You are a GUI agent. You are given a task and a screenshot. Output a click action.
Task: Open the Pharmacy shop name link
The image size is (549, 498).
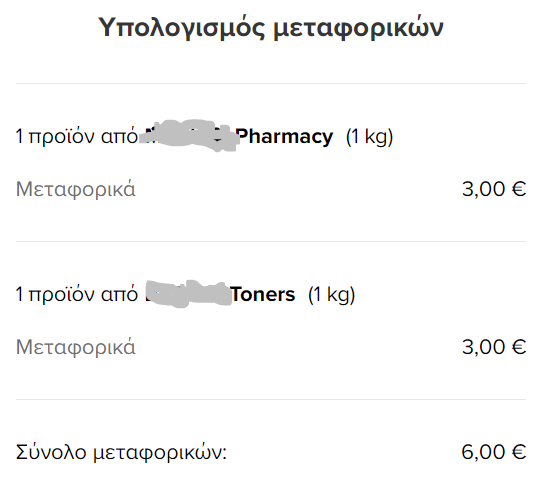coord(285,137)
